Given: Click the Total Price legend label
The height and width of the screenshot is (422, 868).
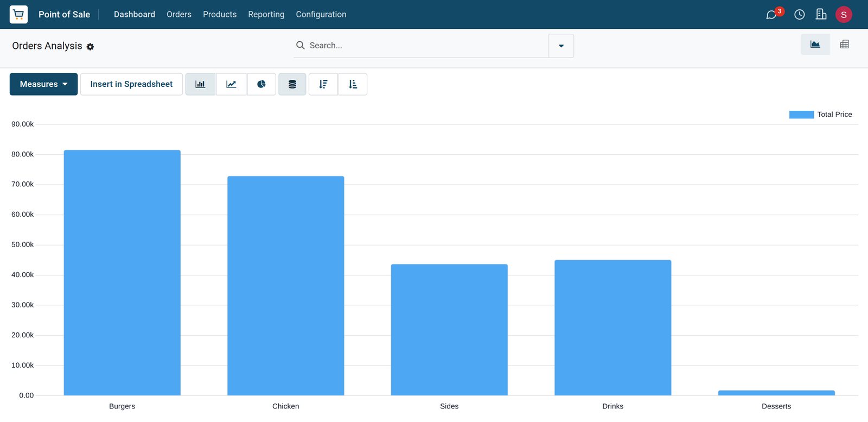Looking at the screenshot, I should pyautogui.click(x=834, y=115).
